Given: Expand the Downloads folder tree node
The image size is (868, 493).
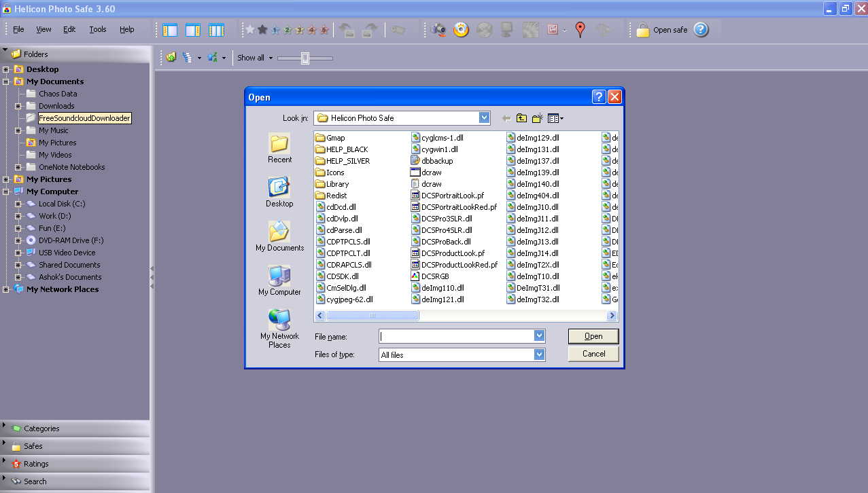Looking at the screenshot, I should (18, 107).
